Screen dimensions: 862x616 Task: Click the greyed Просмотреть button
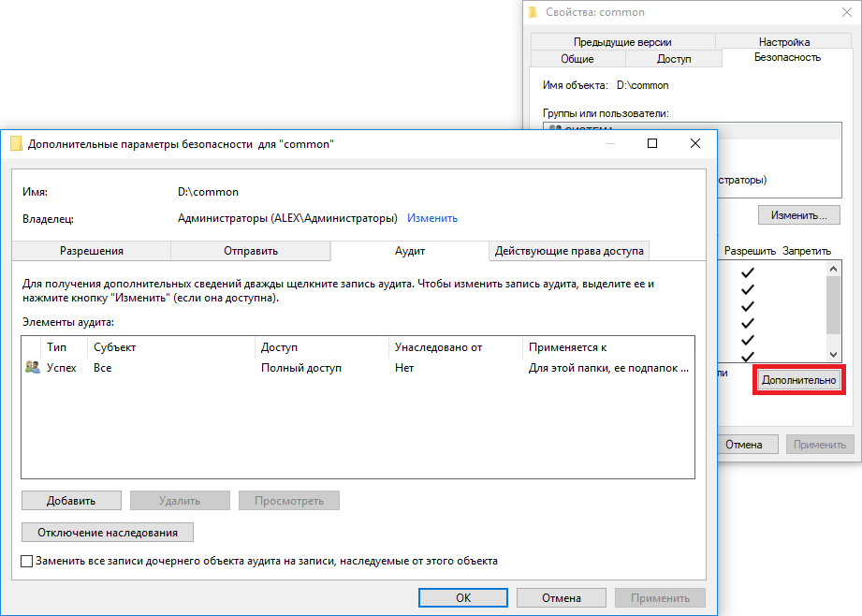(x=289, y=501)
